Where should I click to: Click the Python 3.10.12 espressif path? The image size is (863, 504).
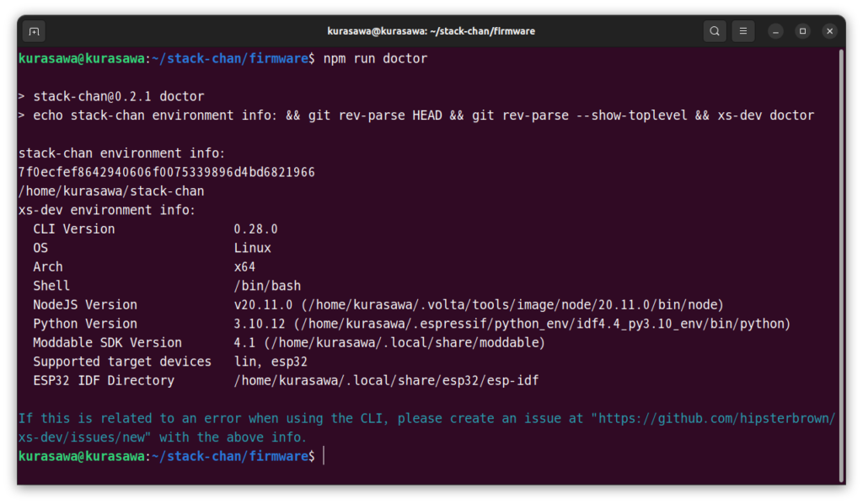[x=512, y=324]
